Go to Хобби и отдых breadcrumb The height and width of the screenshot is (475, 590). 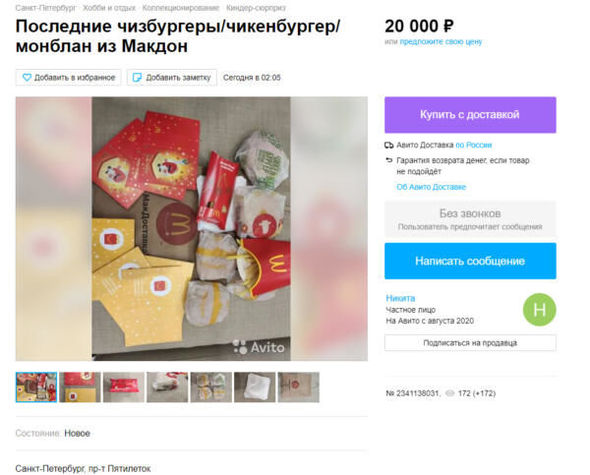[109, 8]
